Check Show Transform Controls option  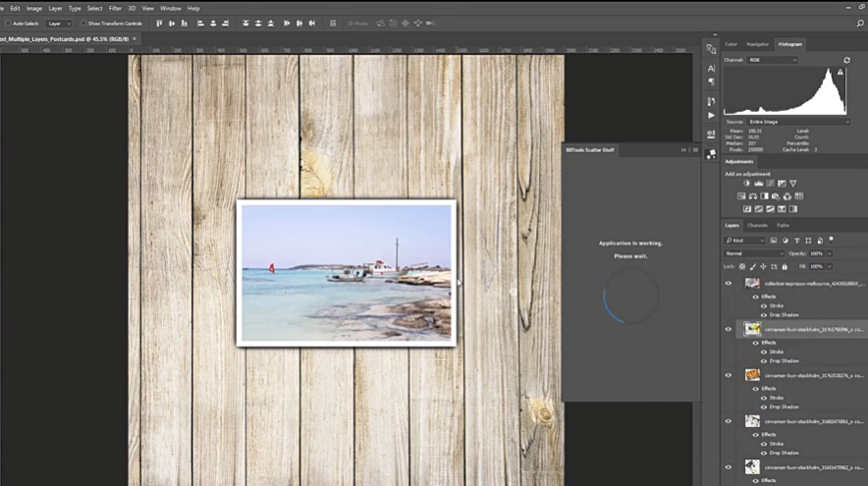[x=82, y=23]
